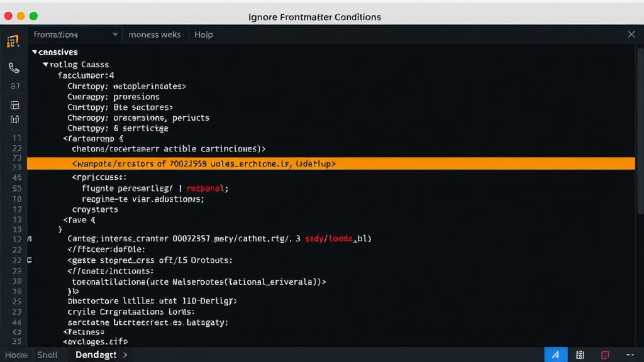Click the 'sercatane' code line
Screen dimensions: 644x362
tap(148, 322)
